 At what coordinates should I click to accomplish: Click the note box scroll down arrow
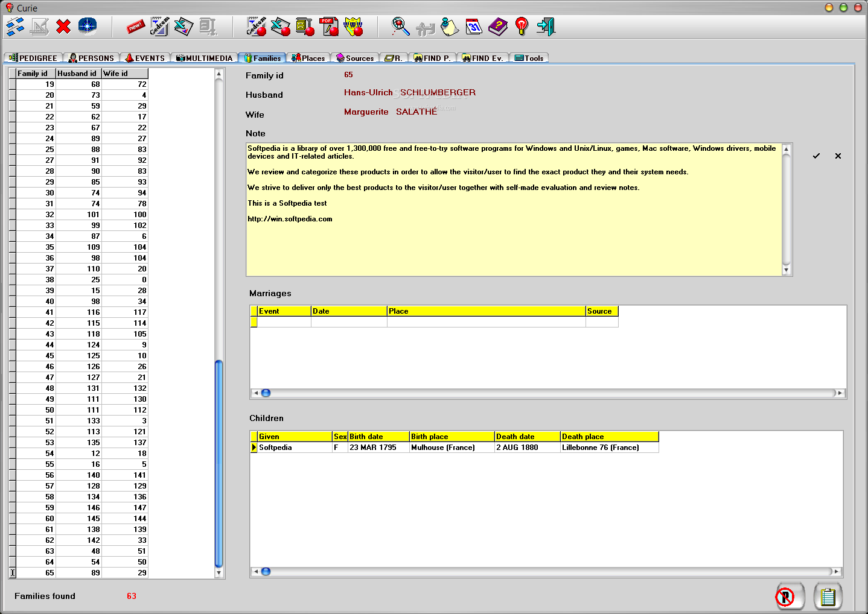786,271
